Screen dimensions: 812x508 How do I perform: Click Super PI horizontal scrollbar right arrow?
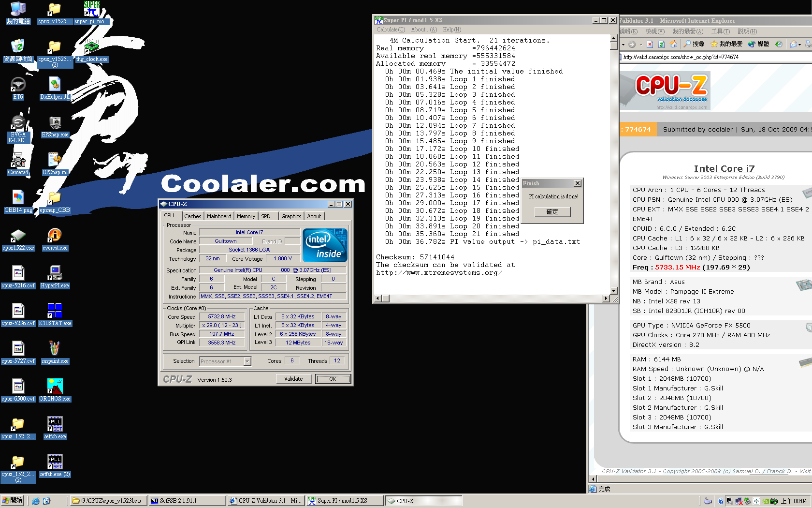[x=606, y=299]
